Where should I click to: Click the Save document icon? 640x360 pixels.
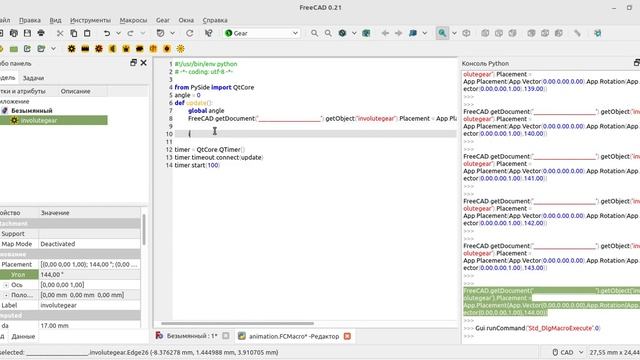coord(27,33)
